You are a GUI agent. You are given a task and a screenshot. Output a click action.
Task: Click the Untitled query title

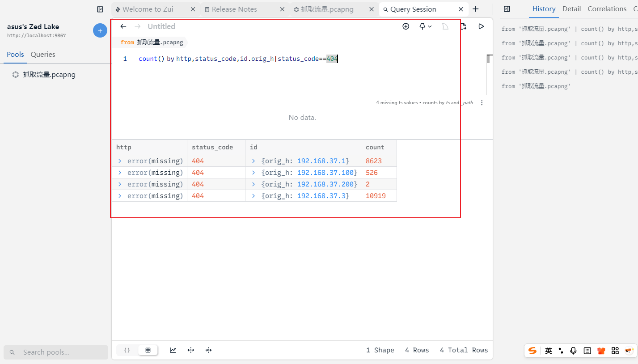[x=161, y=26]
